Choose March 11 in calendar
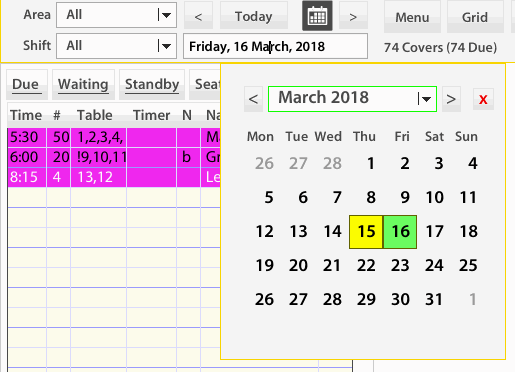The image size is (515, 372). coord(468,198)
